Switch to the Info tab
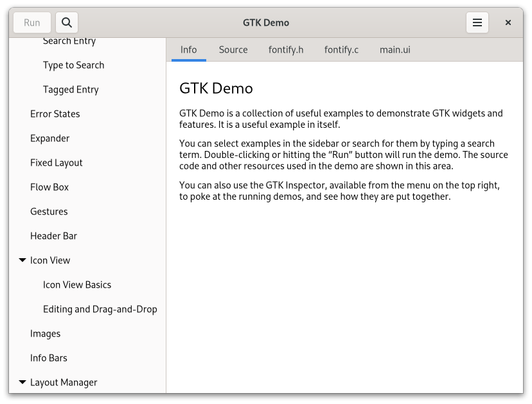The image size is (532, 404). coord(189,50)
